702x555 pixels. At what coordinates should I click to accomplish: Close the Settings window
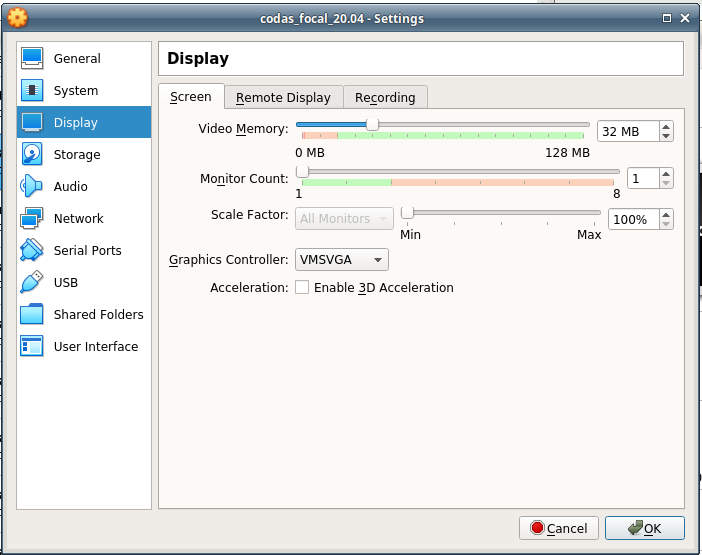685,18
